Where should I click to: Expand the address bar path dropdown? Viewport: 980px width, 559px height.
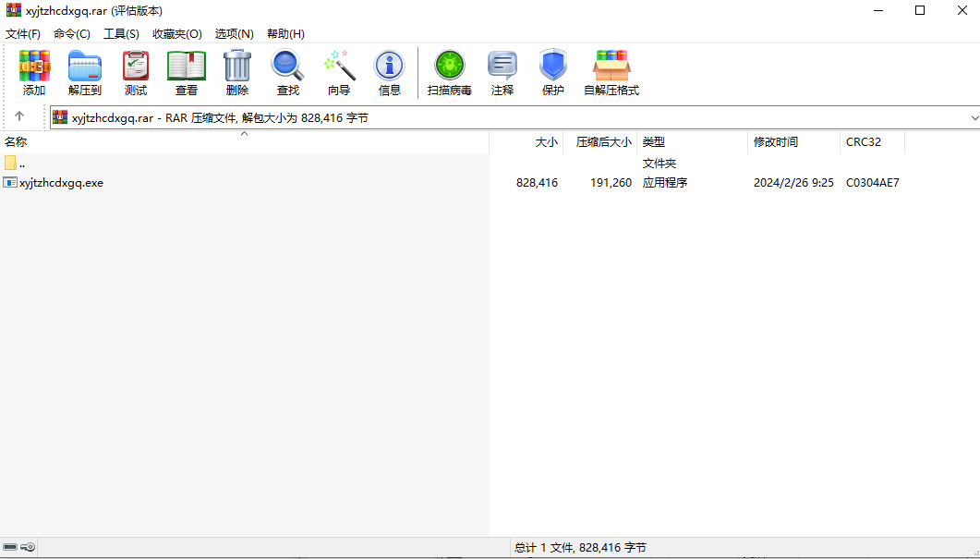coord(974,117)
